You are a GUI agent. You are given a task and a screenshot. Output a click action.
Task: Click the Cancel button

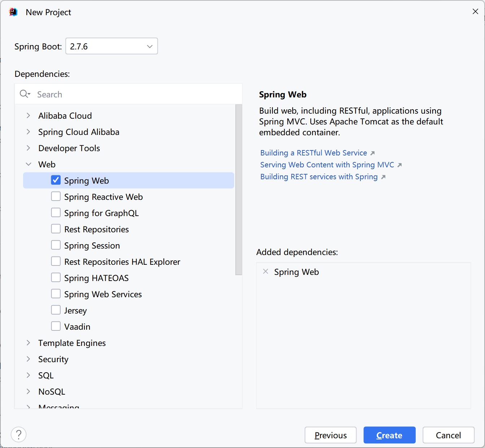tap(448, 435)
